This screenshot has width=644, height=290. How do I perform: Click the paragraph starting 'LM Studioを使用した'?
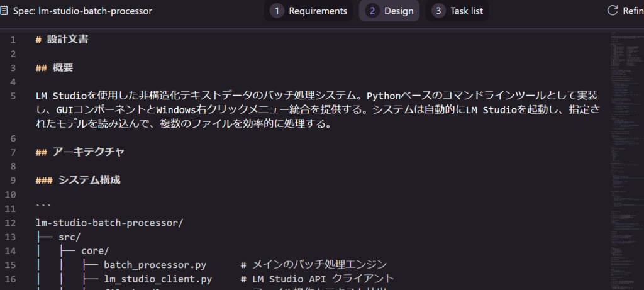(x=317, y=109)
